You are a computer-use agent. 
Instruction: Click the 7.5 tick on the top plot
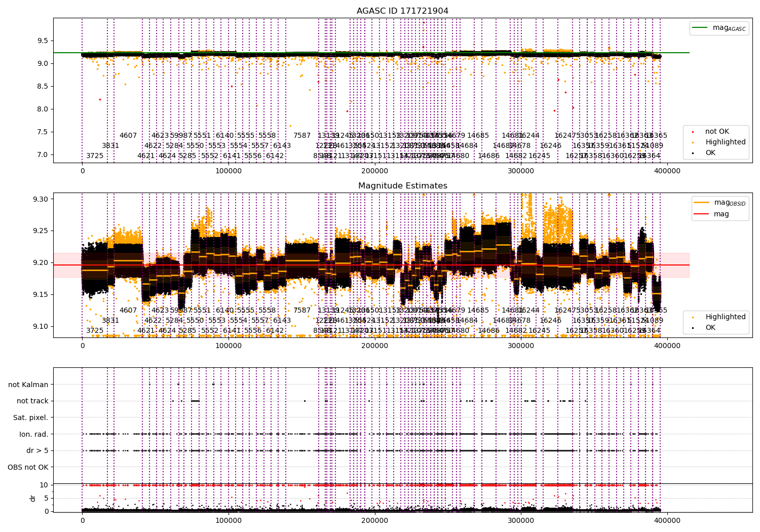click(42, 132)
